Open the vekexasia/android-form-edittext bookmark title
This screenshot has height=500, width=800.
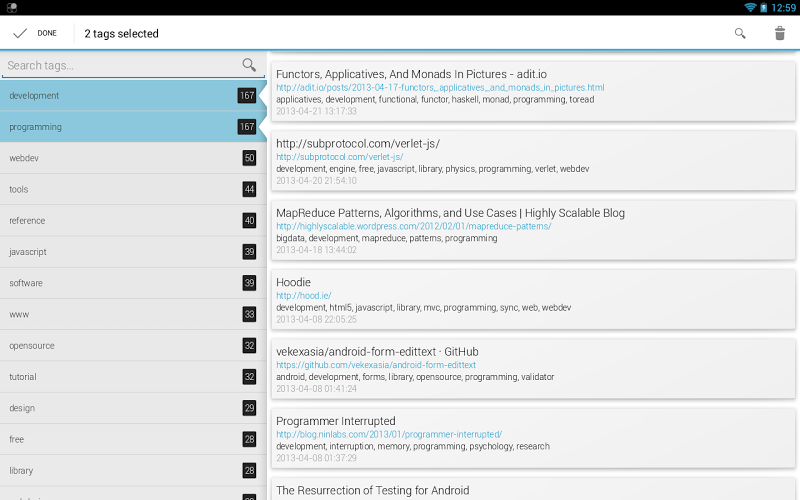coord(377,352)
